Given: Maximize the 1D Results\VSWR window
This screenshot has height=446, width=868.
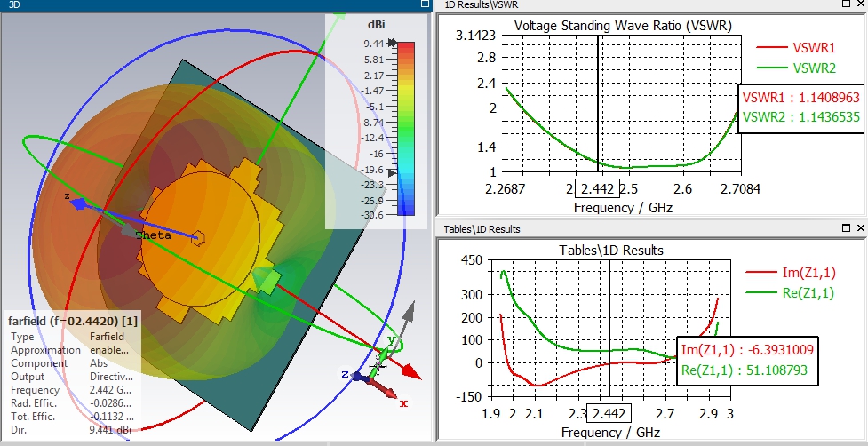Looking at the screenshot, I should (x=847, y=4).
